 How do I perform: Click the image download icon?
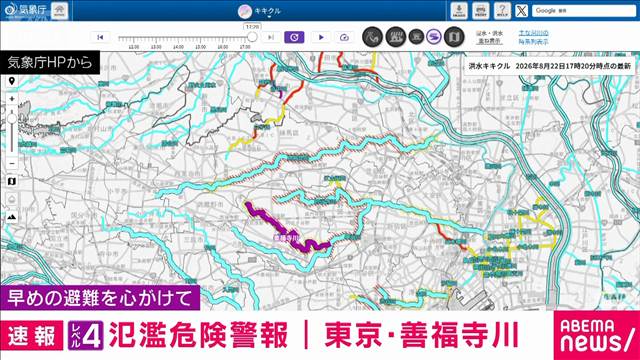click(x=459, y=11)
